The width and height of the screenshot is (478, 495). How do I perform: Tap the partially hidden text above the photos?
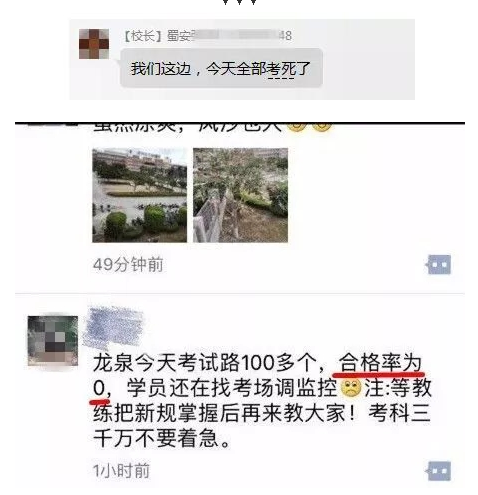pyautogui.click(x=188, y=128)
